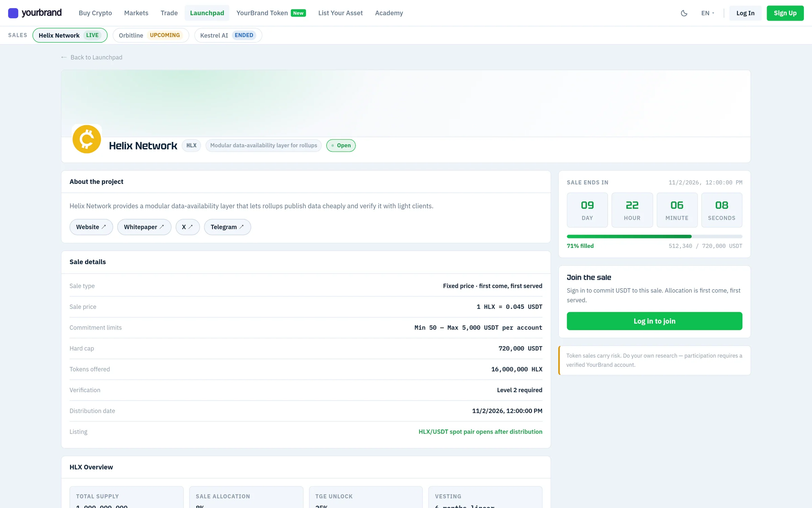
Task: Click 'Modular data-availability layer for rollups' tag
Action: (x=264, y=145)
